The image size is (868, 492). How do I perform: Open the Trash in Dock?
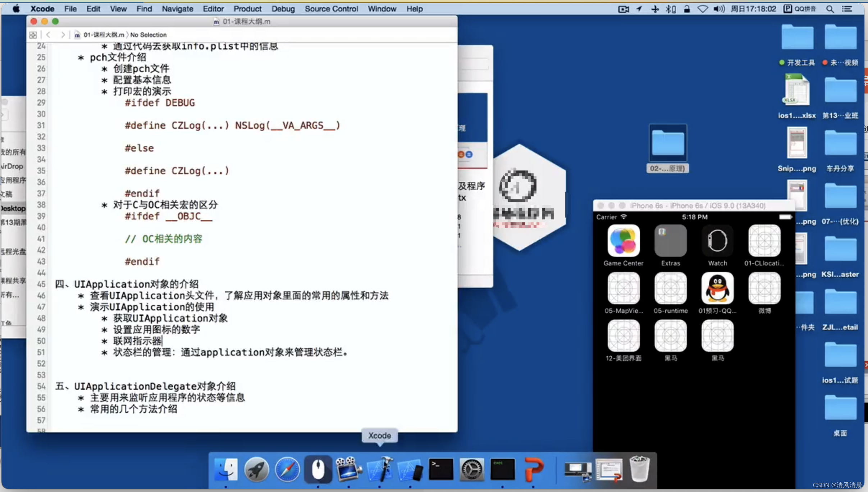click(x=640, y=469)
